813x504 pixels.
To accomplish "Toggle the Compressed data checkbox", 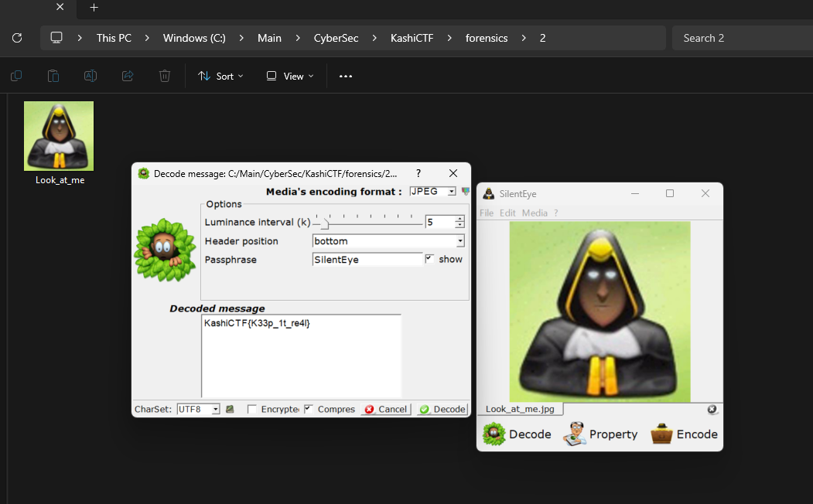I will pos(309,410).
